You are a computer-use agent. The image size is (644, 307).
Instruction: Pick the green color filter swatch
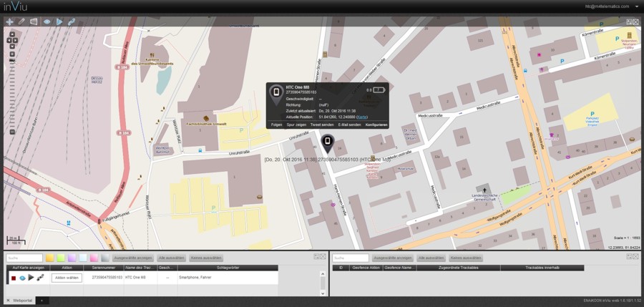(61, 258)
